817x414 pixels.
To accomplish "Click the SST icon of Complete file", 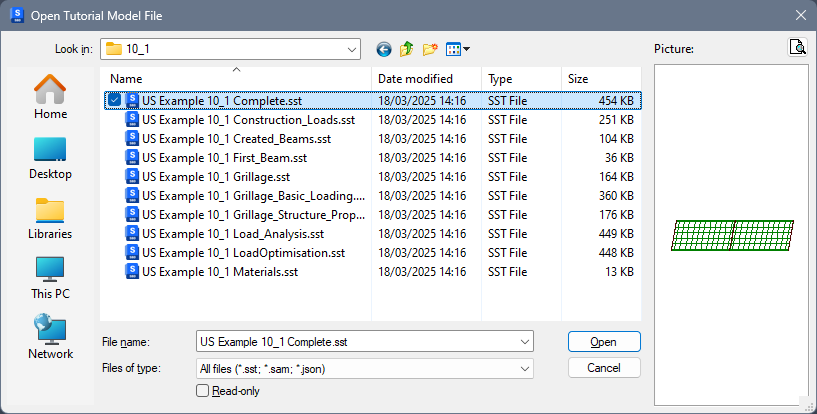I will pos(132,101).
